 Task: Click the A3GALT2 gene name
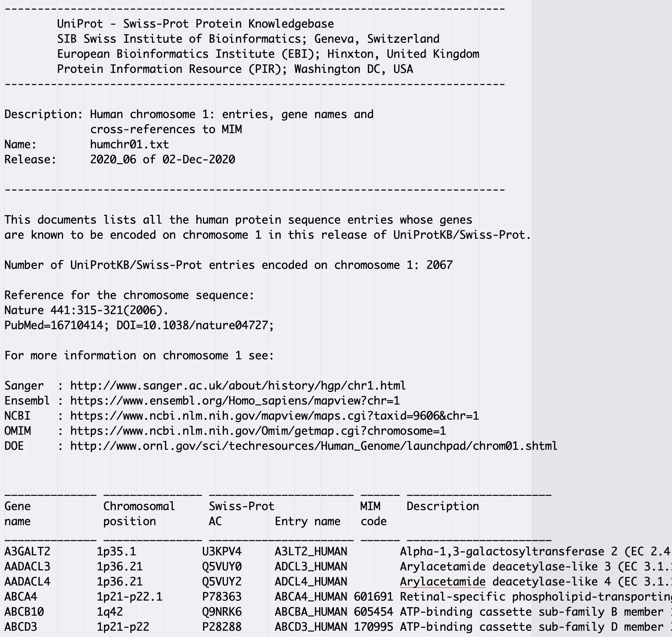[27, 551]
